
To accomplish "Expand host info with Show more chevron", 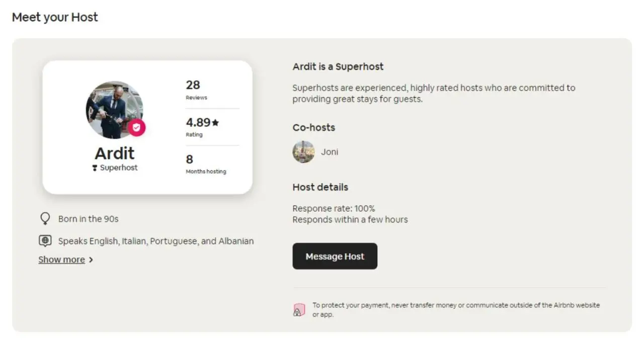I will (x=91, y=260).
